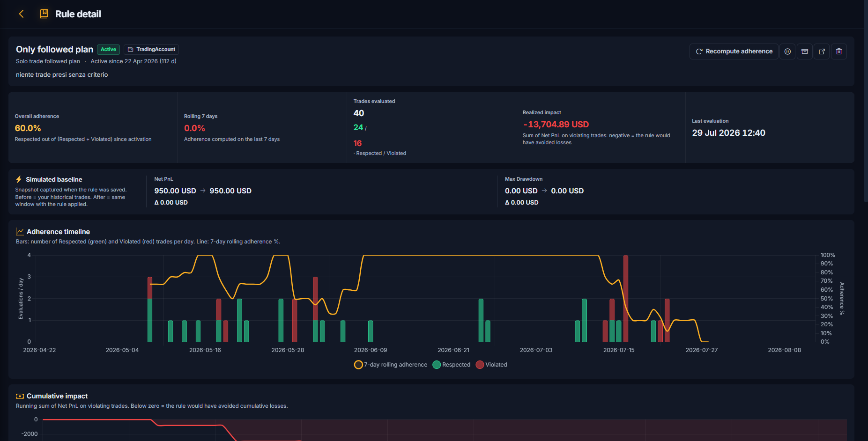Go back using the back chevron
This screenshot has width=868, height=441.
21,14
